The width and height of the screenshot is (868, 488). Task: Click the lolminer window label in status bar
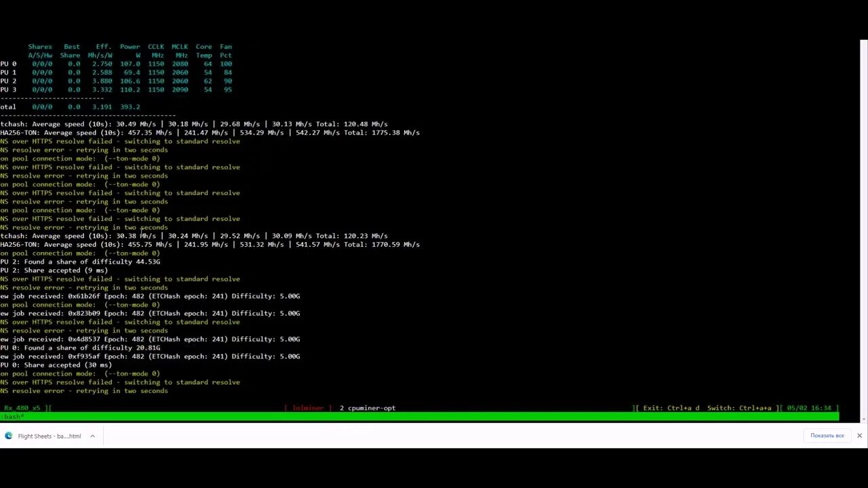click(308, 408)
